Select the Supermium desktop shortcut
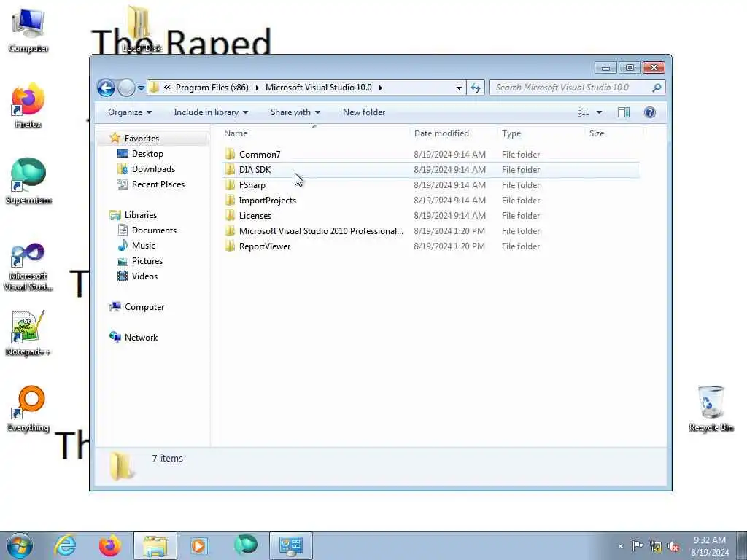747x560 pixels. click(x=28, y=181)
